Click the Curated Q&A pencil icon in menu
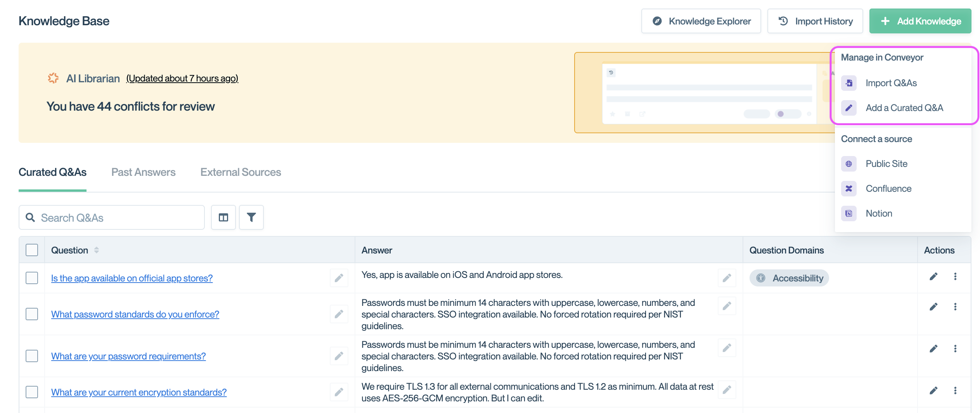This screenshot has height=413, width=980. tap(849, 108)
